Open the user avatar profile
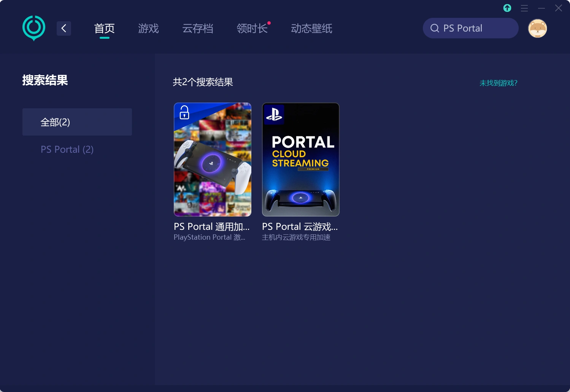Image resolution: width=570 pixels, height=392 pixels. [x=538, y=28]
